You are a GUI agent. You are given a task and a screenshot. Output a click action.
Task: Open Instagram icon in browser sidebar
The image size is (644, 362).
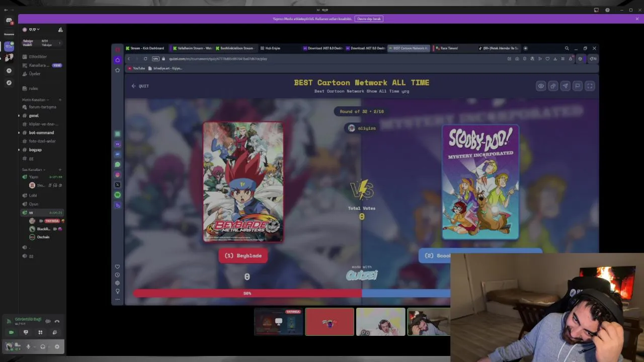pyautogui.click(x=118, y=174)
